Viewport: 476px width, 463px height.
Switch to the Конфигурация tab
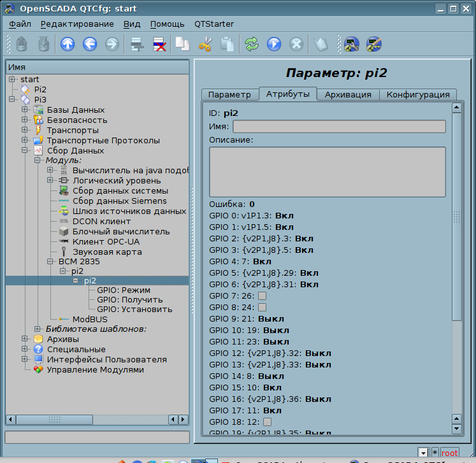[x=418, y=94]
